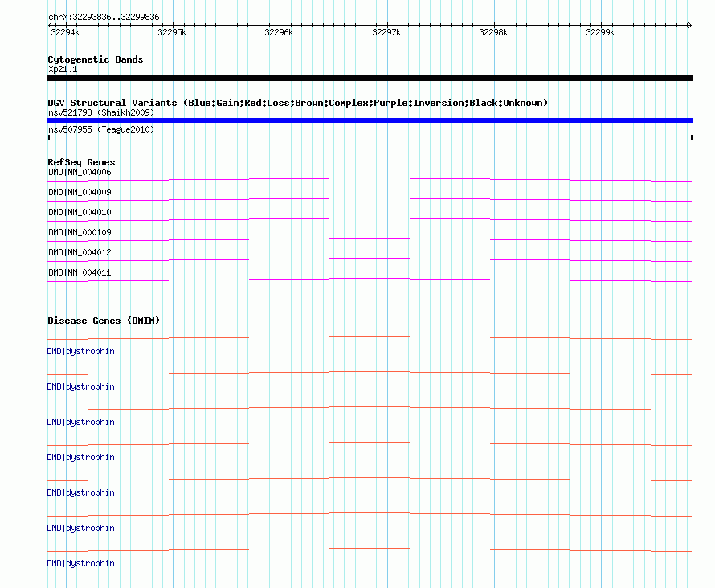Image resolution: width=715 pixels, height=588 pixels.
Task: Click the 32299k ruler position label
Action: (x=600, y=32)
